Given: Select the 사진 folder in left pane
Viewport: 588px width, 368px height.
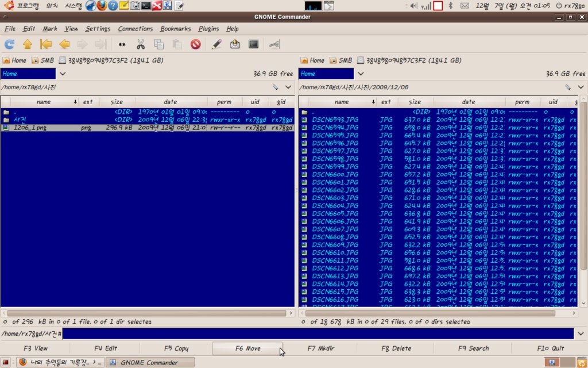Looking at the screenshot, I should click(x=147, y=120).
